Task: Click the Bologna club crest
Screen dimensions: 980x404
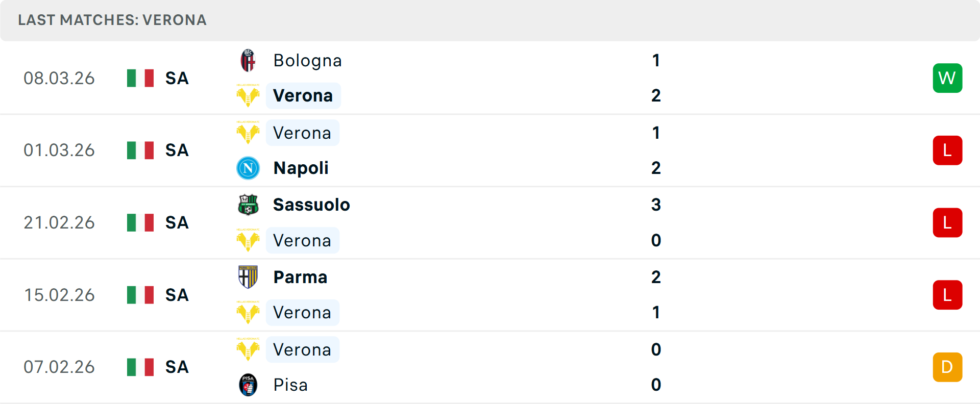Action: (248, 61)
